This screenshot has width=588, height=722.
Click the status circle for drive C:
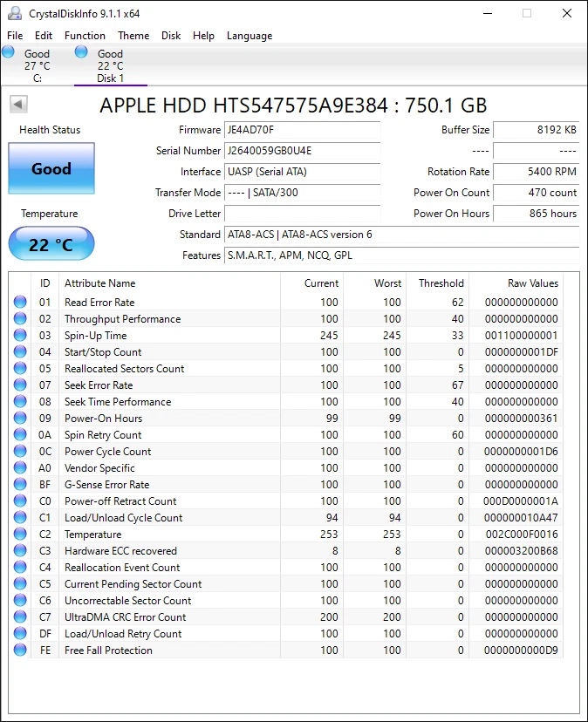click(9, 52)
